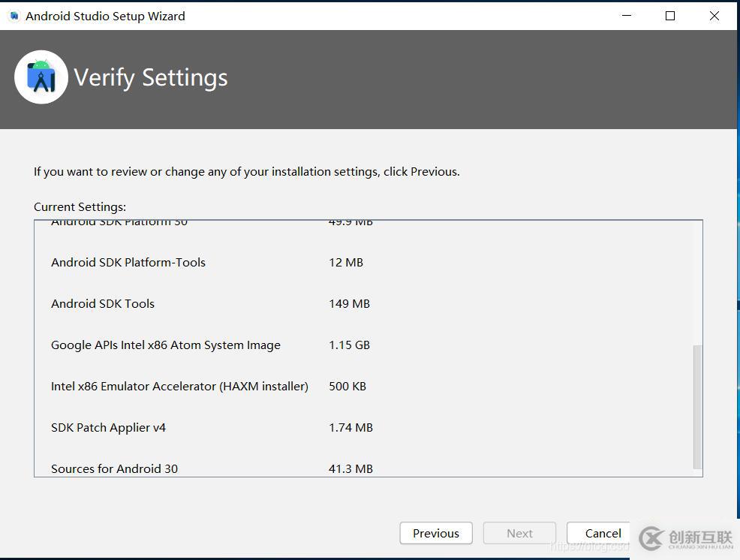This screenshot has width=740, height=560.
Task: Close the Android Studio Setup Wizard
Action: [714, 16]
